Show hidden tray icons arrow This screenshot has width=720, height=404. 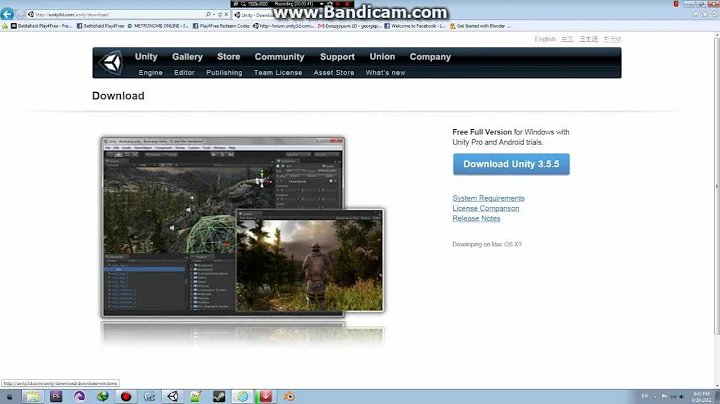[x=655, y=397]
